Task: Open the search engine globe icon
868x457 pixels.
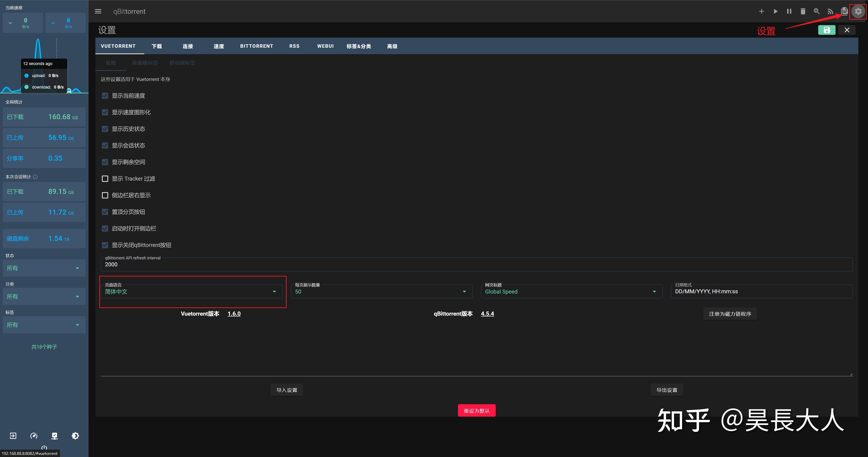Action: pyautogui.click(x=816, y=12)
